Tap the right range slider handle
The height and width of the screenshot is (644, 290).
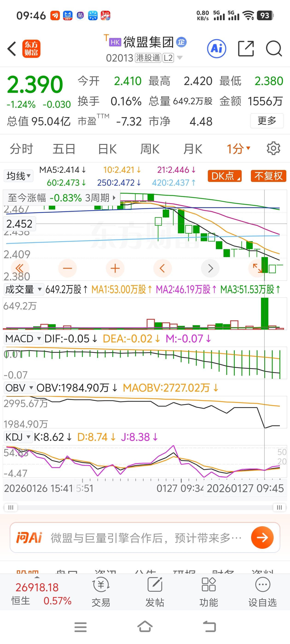pyautogui.click(x=279, y=507)
